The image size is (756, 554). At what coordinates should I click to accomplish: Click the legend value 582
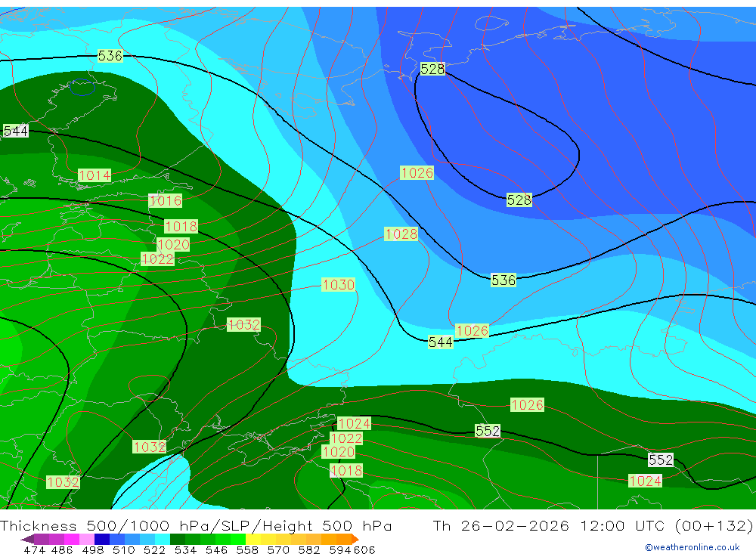pyautogui.click(x=309, y=550)
